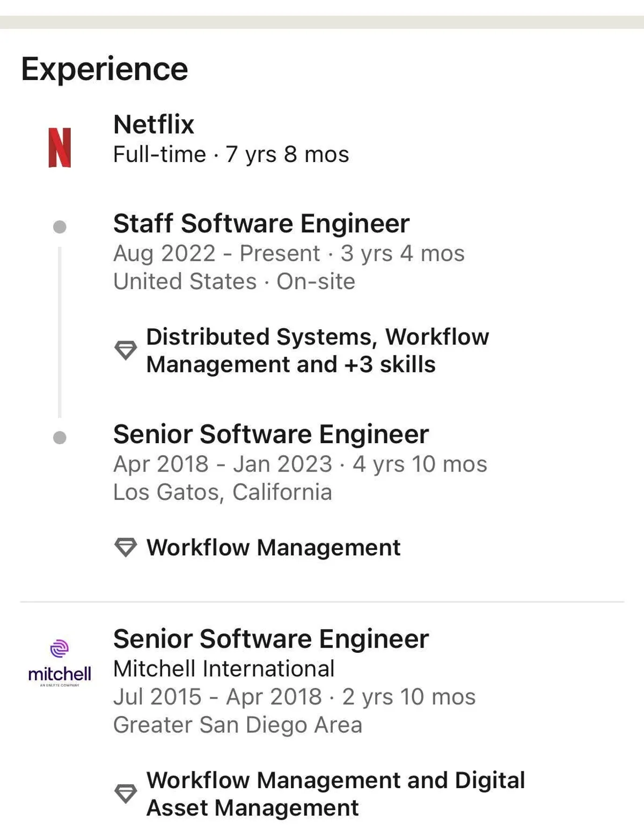Viewport: 644px width, 839px height.
Task: Open Workflow Management skill under Netflix senior role
Action: click(273, 548)
